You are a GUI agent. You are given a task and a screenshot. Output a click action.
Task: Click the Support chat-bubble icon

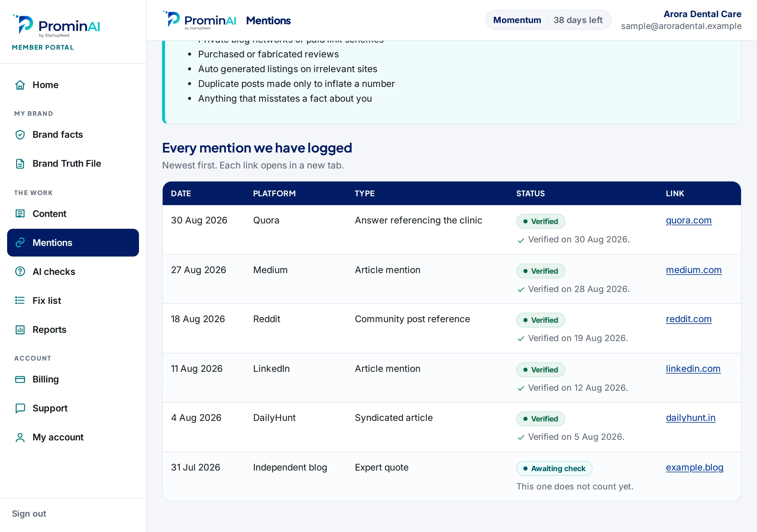click(x=20, y=408)
